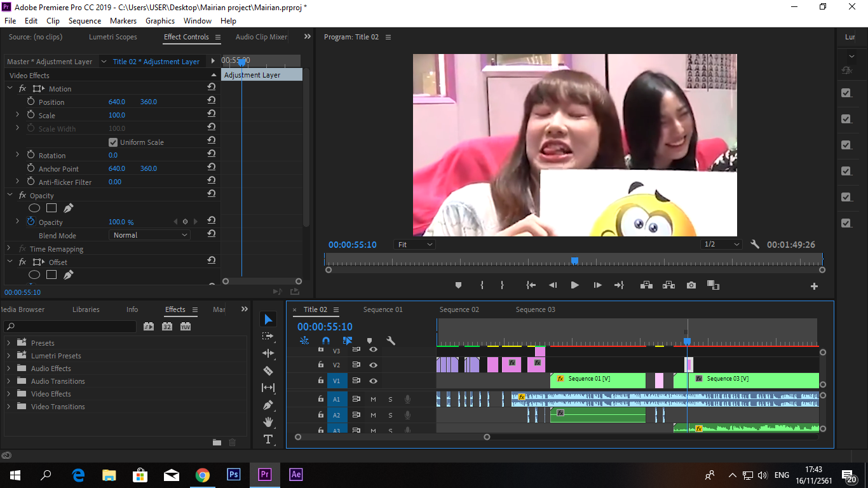Toggle the Uniform Scale checkbox
The height and width of the screenshot is (488, 868).
pos(113,142)
